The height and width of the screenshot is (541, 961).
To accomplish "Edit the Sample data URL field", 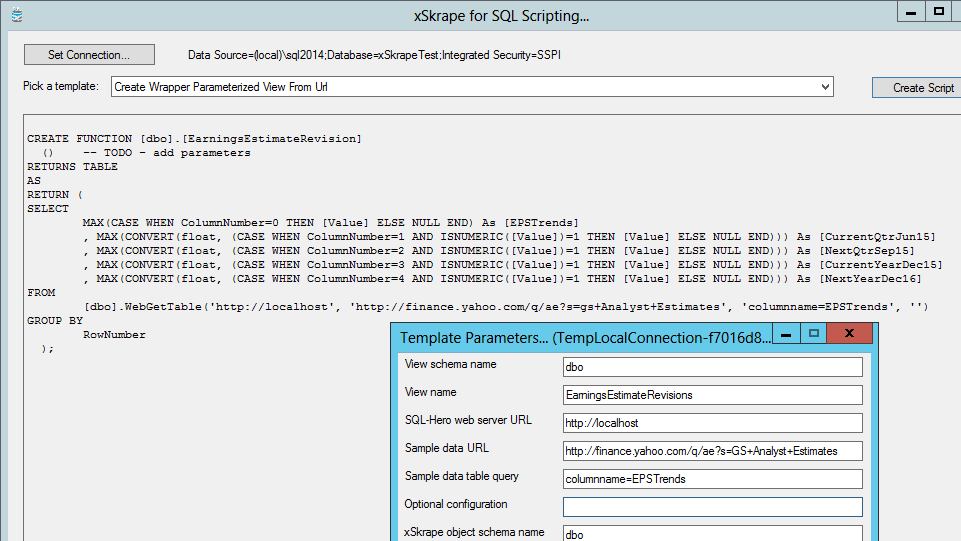I will pos(713,451).
